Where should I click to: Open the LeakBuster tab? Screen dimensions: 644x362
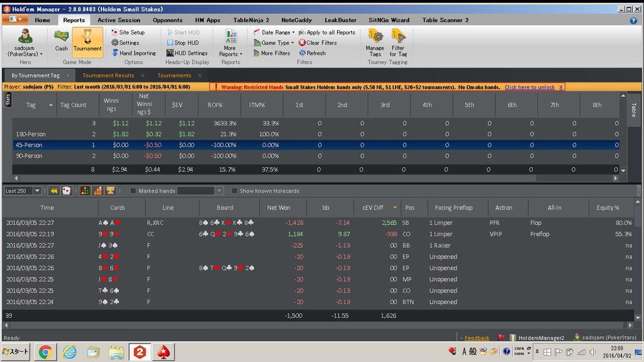[340, 20]
